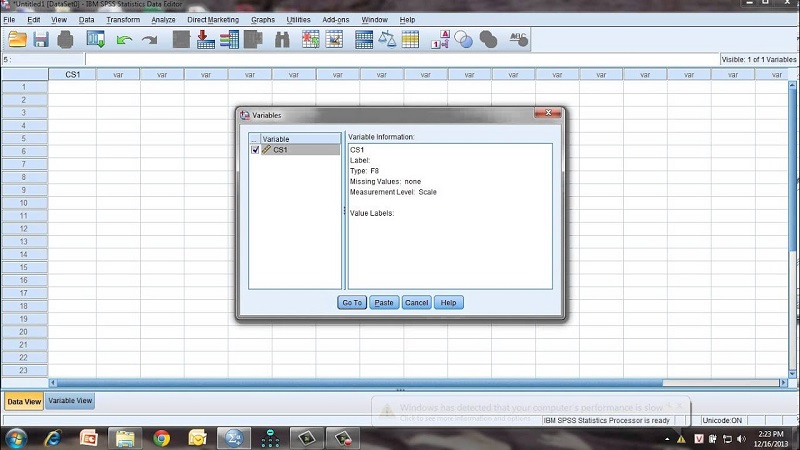This screenshot has height=450, width=800.
Task: Click the gray Redo arrow
Action: coord(149,40)
